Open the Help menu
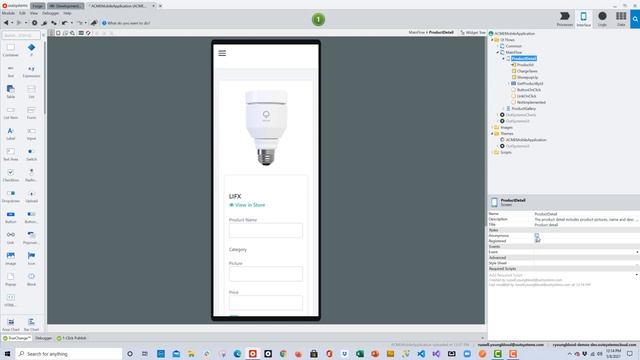The image size is (640, 360). coord(67,13)
